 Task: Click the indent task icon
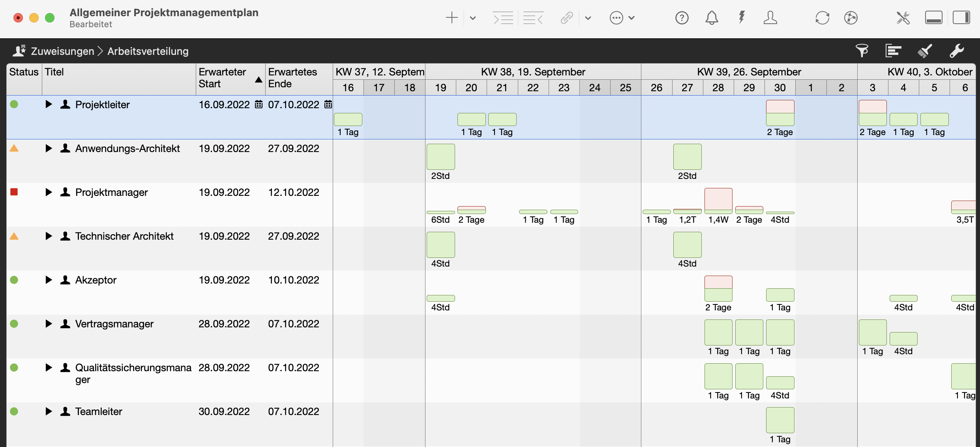click(503, 18)
